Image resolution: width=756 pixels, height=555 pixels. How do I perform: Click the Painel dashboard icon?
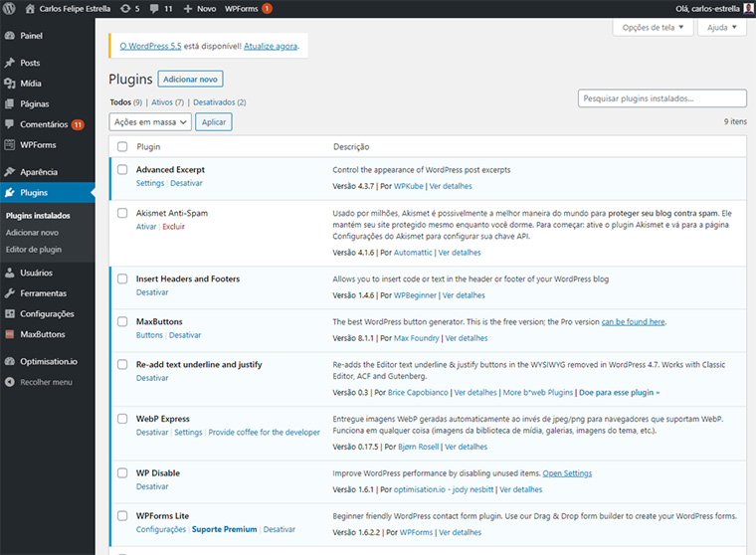(x=10, y=36)
